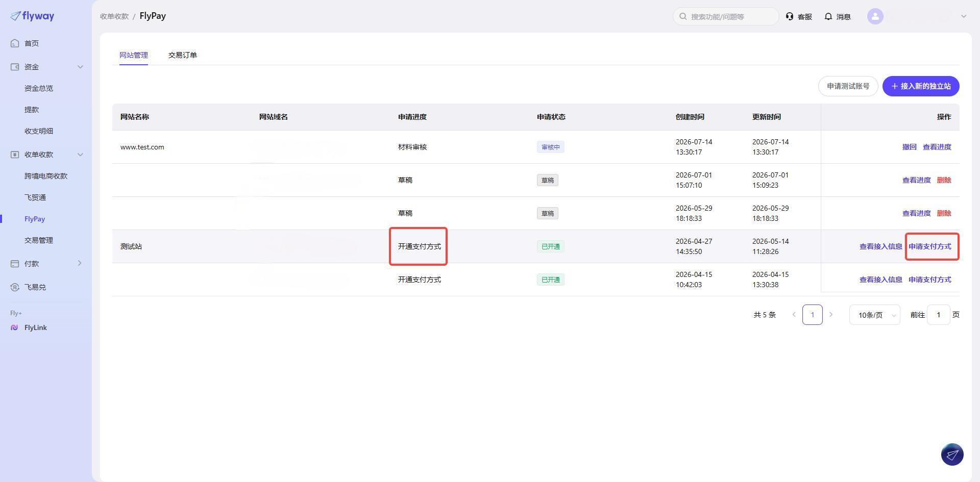
Task: Click the 创建时间 column header
Action: [690, 117]
